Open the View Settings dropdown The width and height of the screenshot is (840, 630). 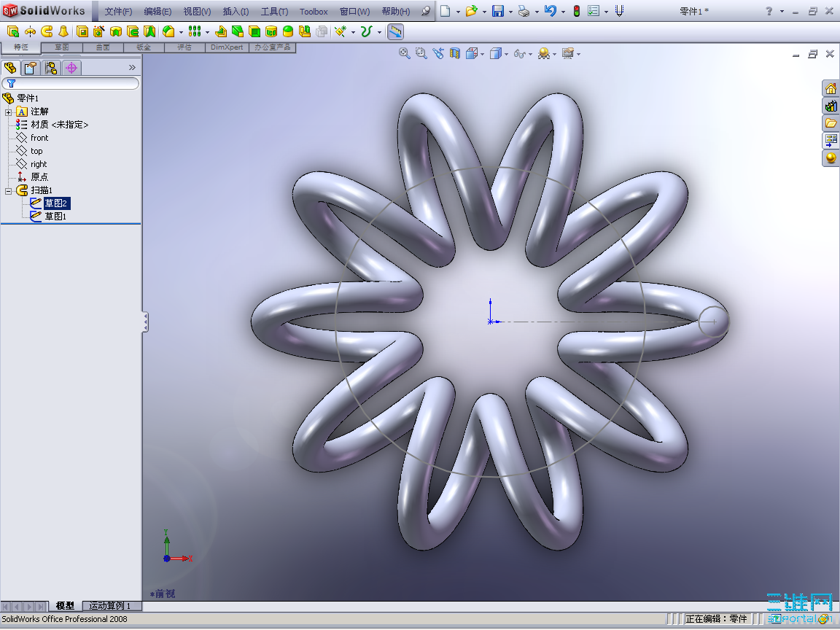pos(571,53)
